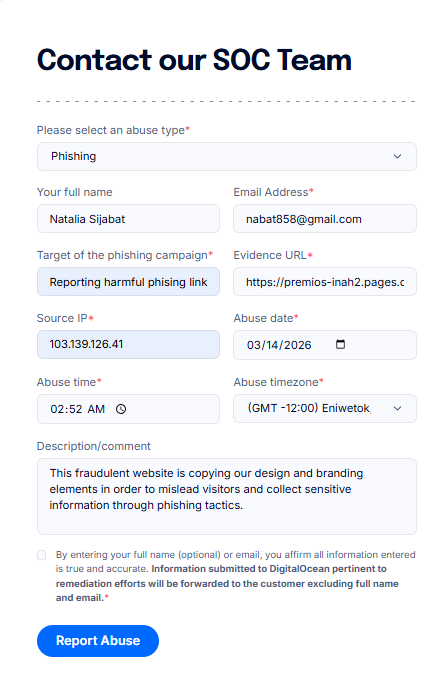
Task: Click the Abuse timezone label
Action: [x=278, y=382]
